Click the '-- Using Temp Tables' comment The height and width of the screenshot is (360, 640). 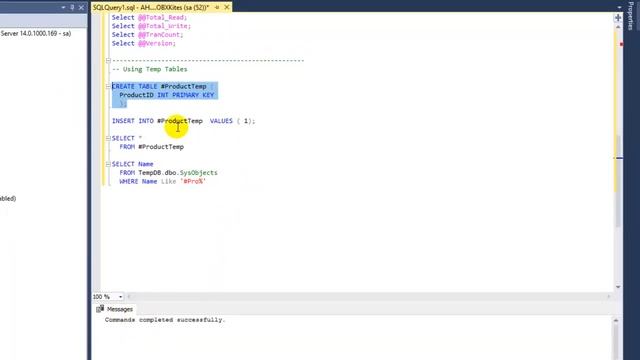tap(149, 69)
